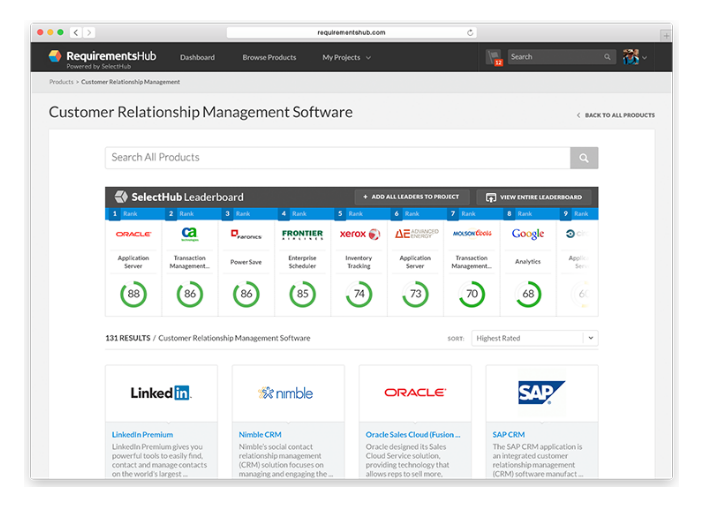Click the score 70 circle for Molson Coors
Screen dimensions: 717x510
point(472,294)
